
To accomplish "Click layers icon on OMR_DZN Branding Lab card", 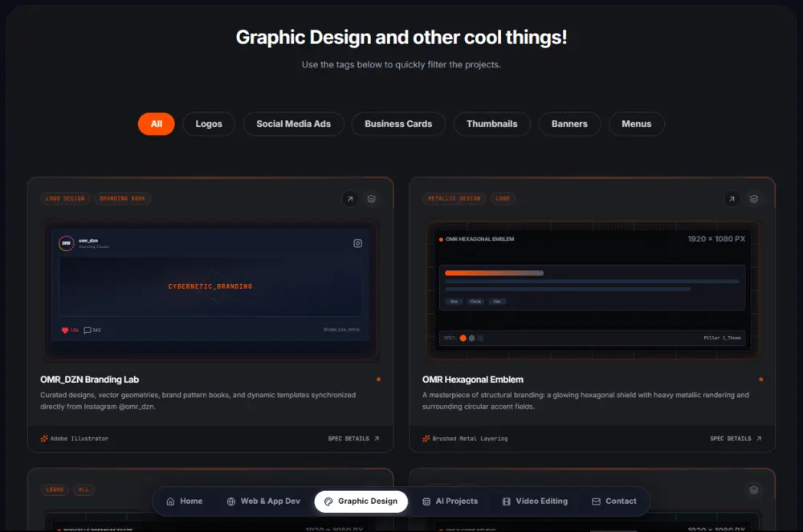I will pos(371,199).
